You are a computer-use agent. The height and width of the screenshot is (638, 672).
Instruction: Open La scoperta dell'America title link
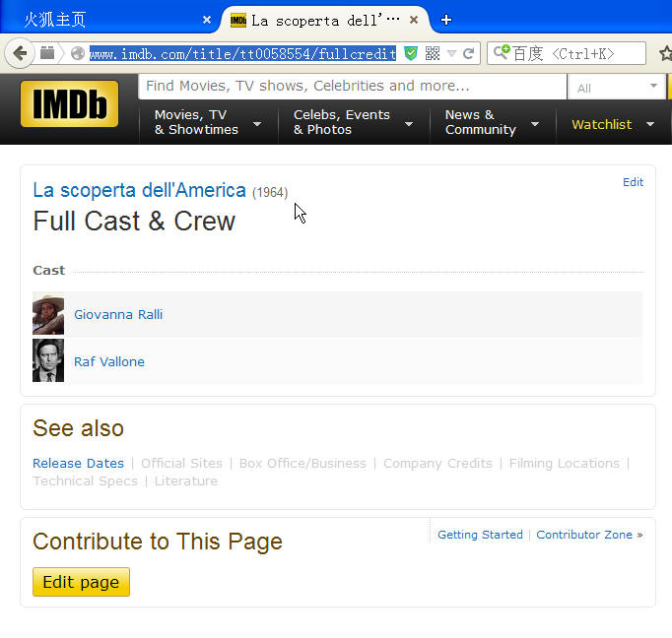pyautogui.click(x=140, y=190)
